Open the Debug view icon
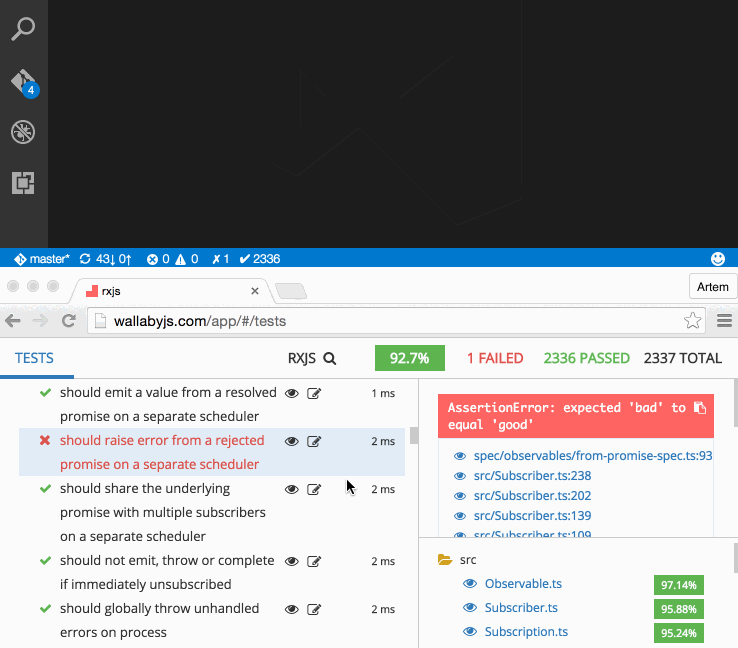The height and width of the screenshot is (648, 738). (23, 132)
